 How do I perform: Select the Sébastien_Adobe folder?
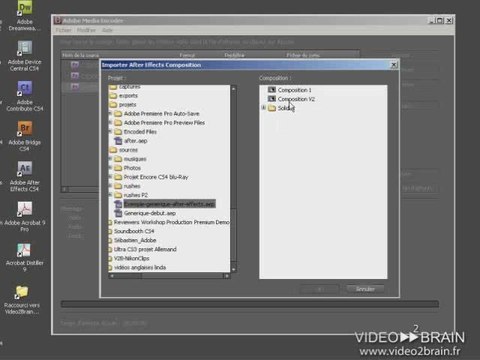(x=135, y=240)
